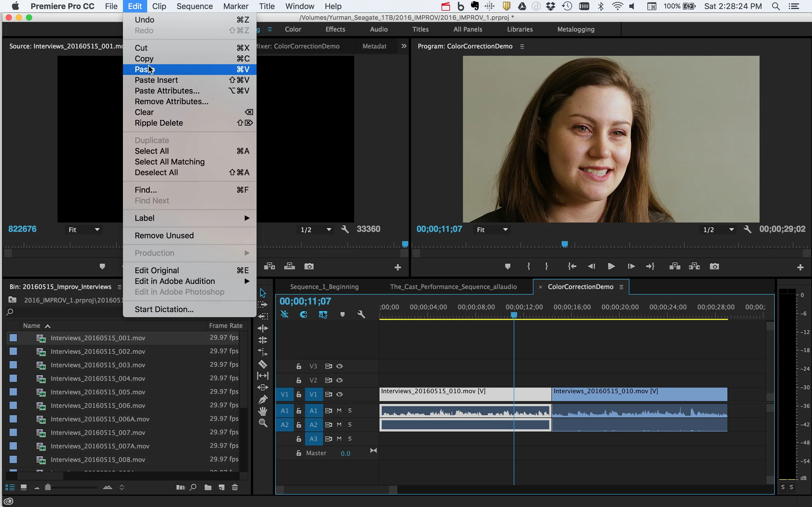The height and width of the screenshot is (507, 812).
Task: Open Program monitor 1/2 resolution dropdown
Action: pos(718,230)
